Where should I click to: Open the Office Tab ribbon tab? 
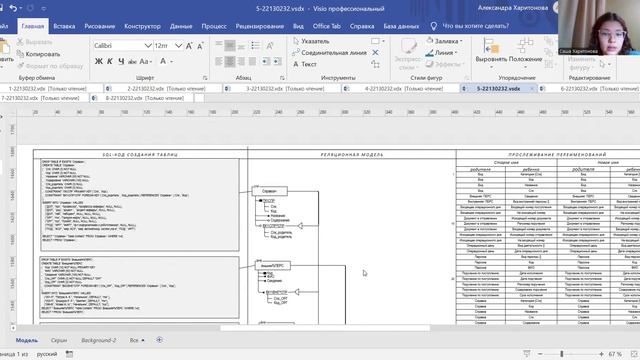coord(327,26)
